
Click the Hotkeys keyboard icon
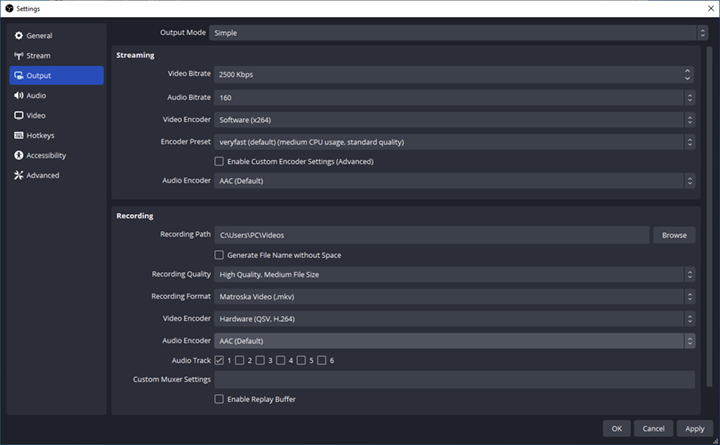coord(18,135)
